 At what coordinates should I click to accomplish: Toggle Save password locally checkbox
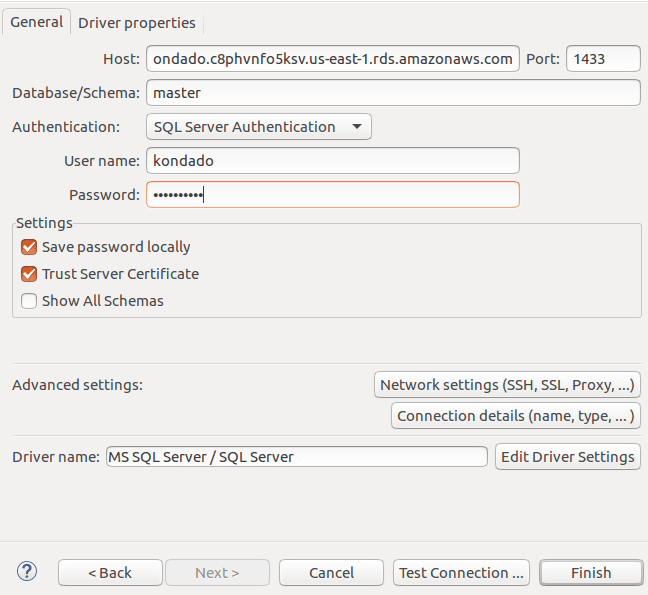tap(29, 247)
